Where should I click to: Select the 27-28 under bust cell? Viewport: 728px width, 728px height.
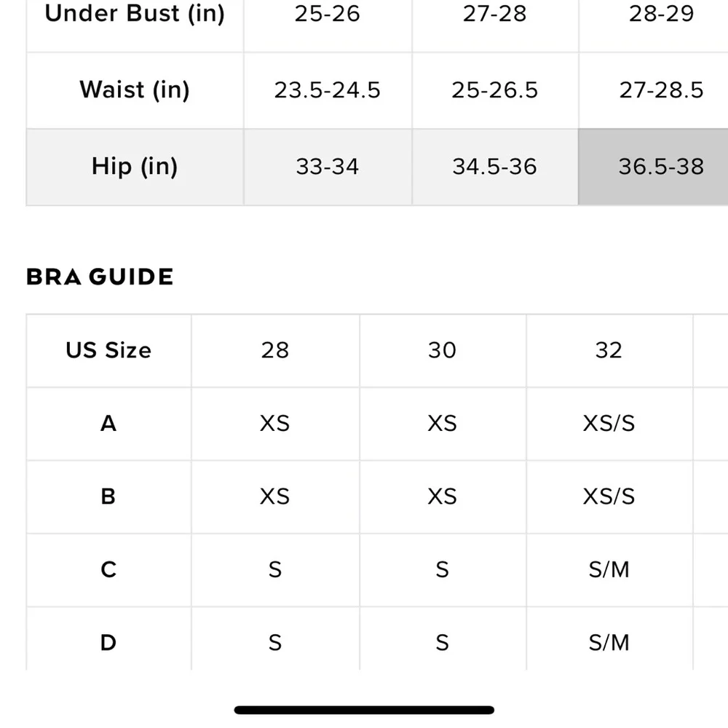tap(494, 15)
